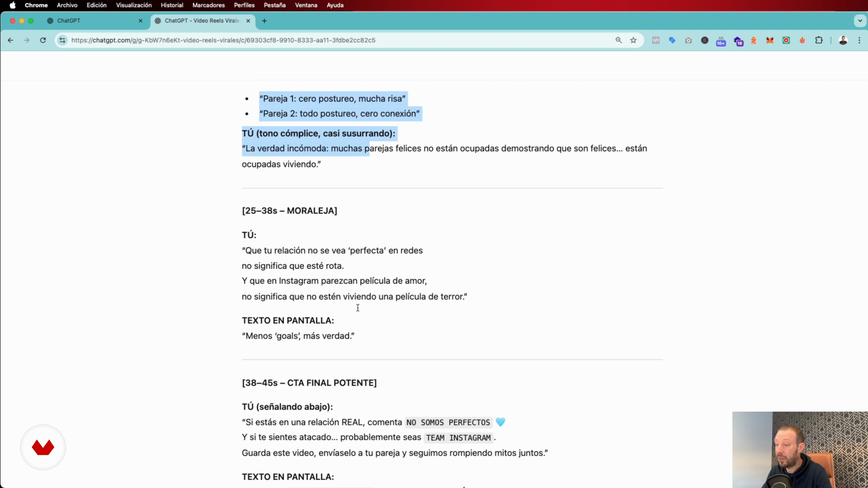868x488 pixels.
Task: Click the line "Que tu relación no se vea 'perfecta' en redes"
Action: pyautogui.click(x=332, y=251)
